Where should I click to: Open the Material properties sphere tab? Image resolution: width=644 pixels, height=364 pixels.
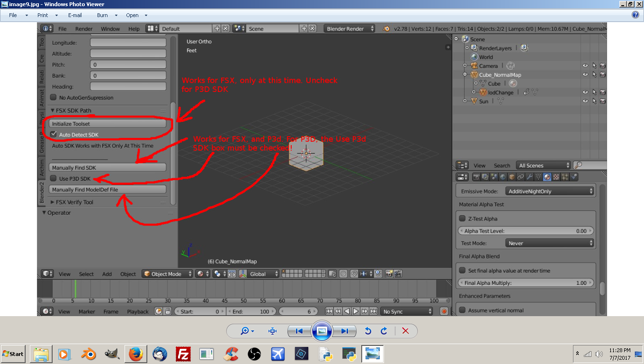(547, 177)
